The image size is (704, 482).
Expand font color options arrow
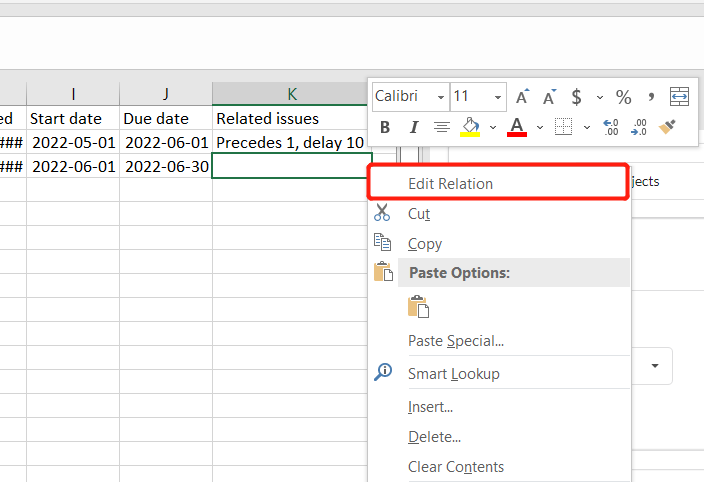click(x=540, y=127)
